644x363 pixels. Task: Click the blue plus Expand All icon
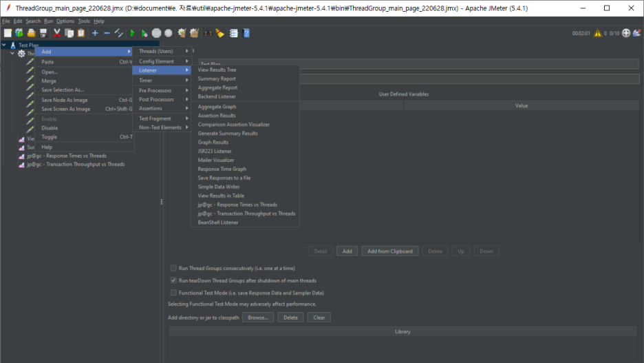click(95, 33)
